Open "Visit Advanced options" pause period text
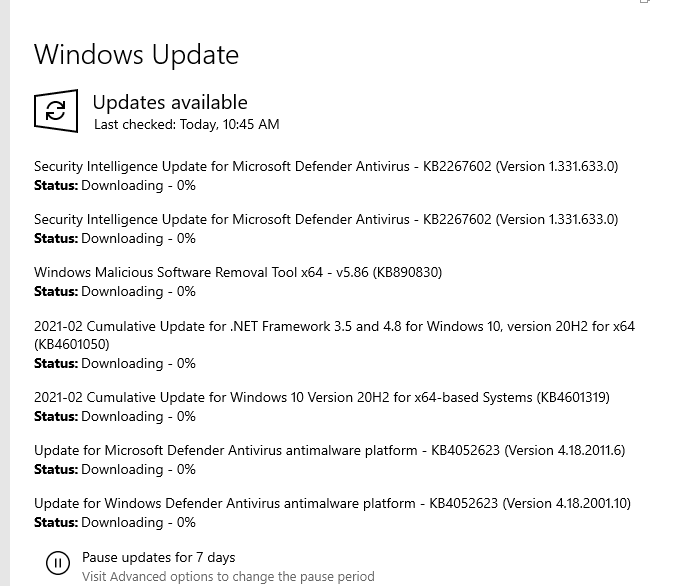This screenshot has width=678, height=586. pyautogui.click(x=228, y=576)
